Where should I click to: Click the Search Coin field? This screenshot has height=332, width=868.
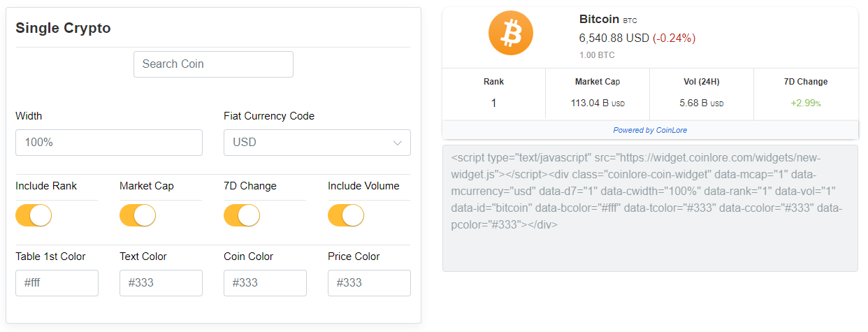(x=213, y=64)
